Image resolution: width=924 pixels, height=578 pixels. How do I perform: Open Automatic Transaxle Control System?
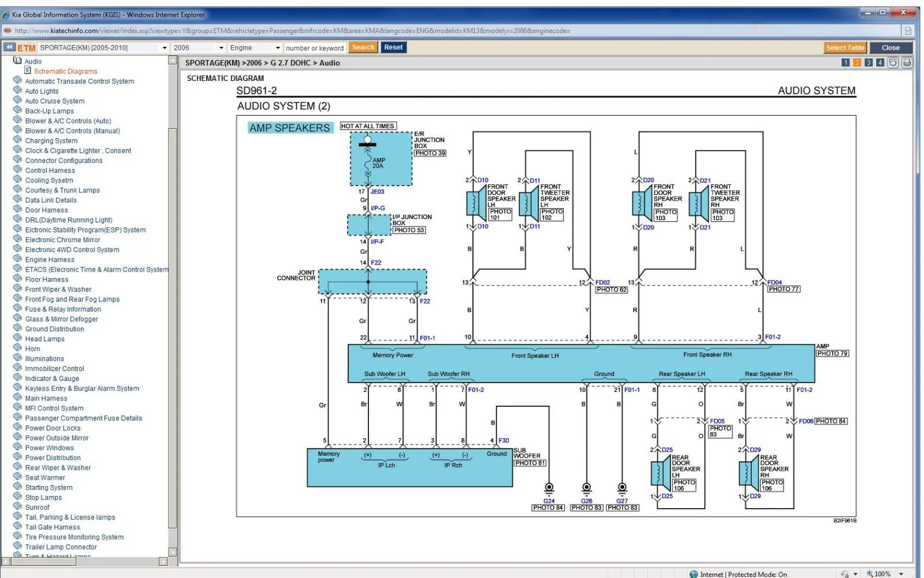[x=79, y=81]
